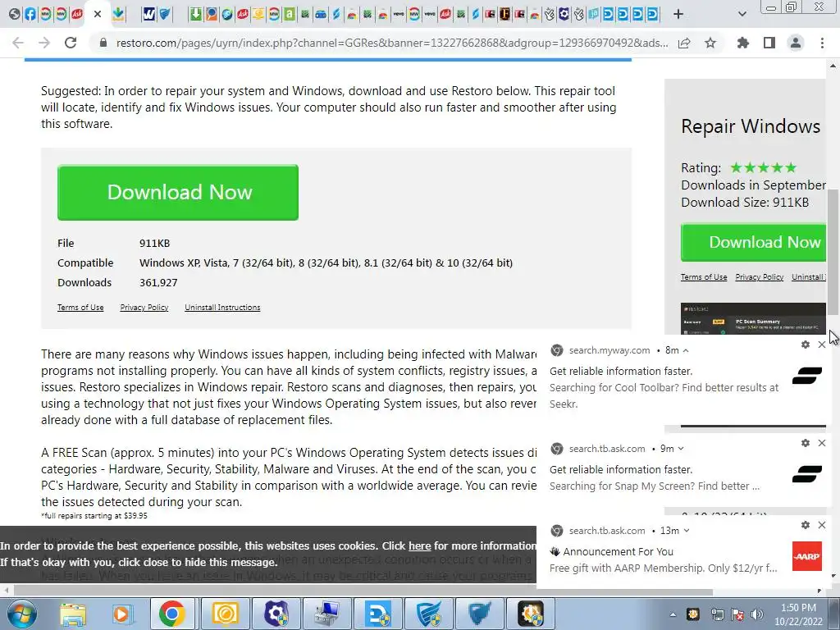Open the share this page icon

684,43
